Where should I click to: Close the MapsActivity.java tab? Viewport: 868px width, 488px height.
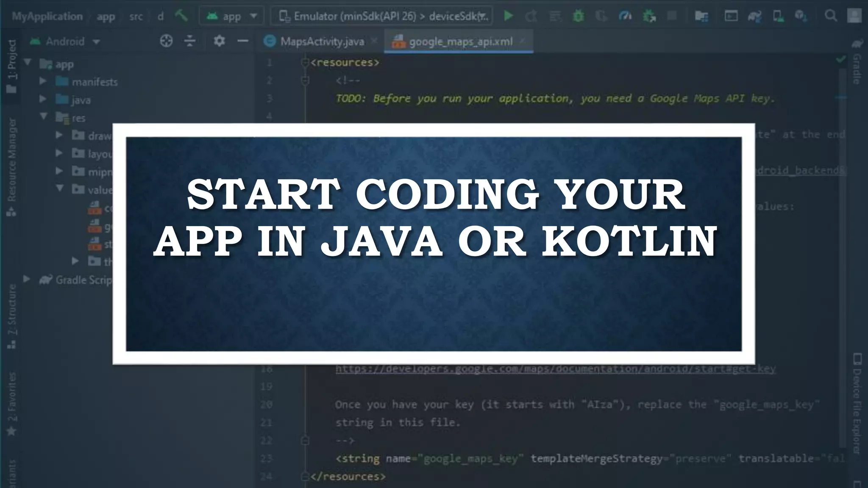point(374,41)
